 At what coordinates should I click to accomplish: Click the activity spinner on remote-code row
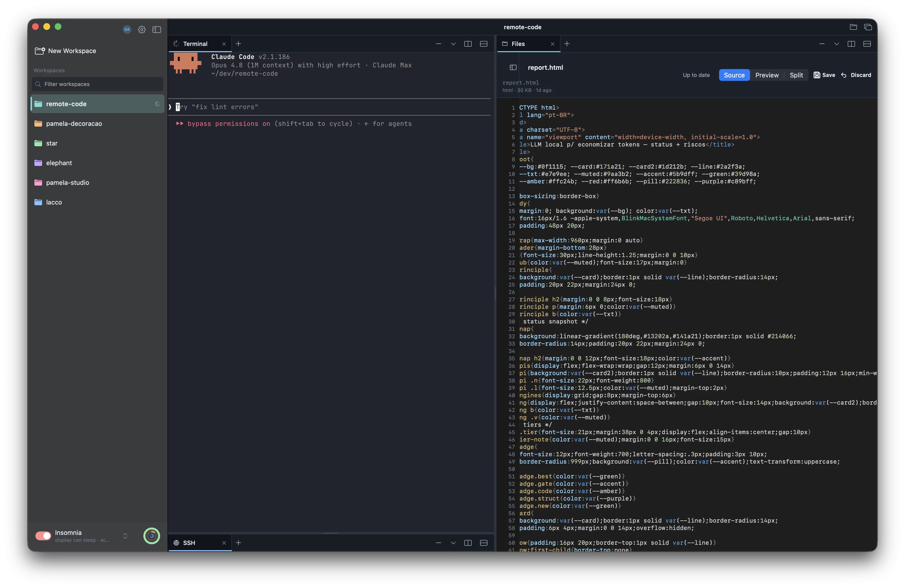coord(157,104)
